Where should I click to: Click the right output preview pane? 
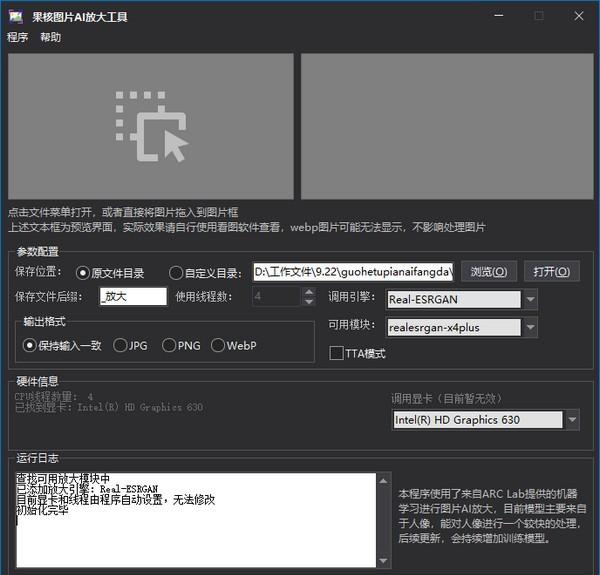447,126
